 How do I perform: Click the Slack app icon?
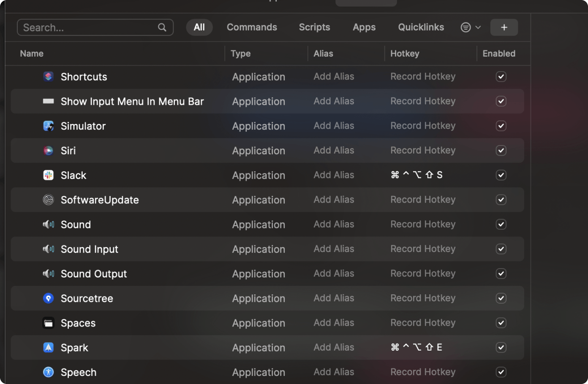49,175
